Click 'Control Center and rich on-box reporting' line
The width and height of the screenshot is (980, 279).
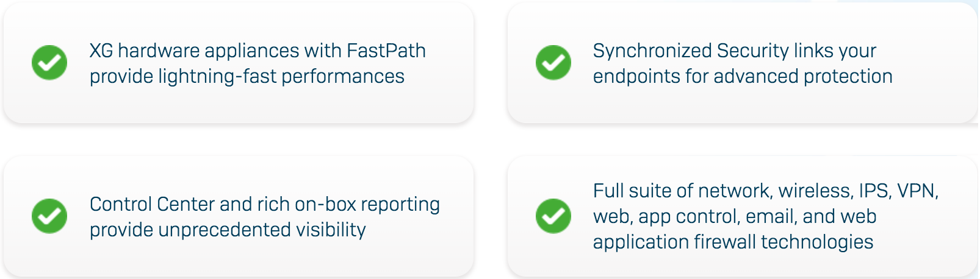point(265,204)
